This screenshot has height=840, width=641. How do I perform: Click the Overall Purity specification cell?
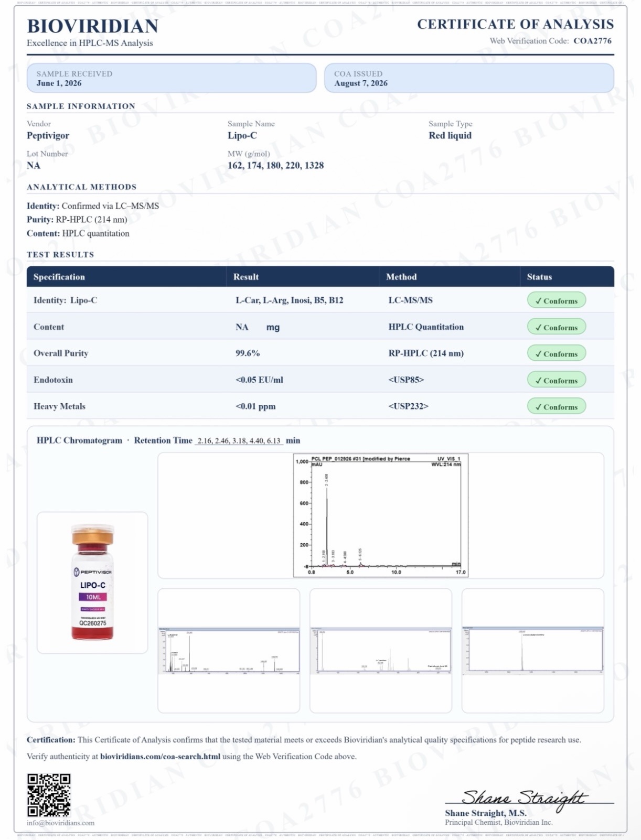(x=61, y=353)
